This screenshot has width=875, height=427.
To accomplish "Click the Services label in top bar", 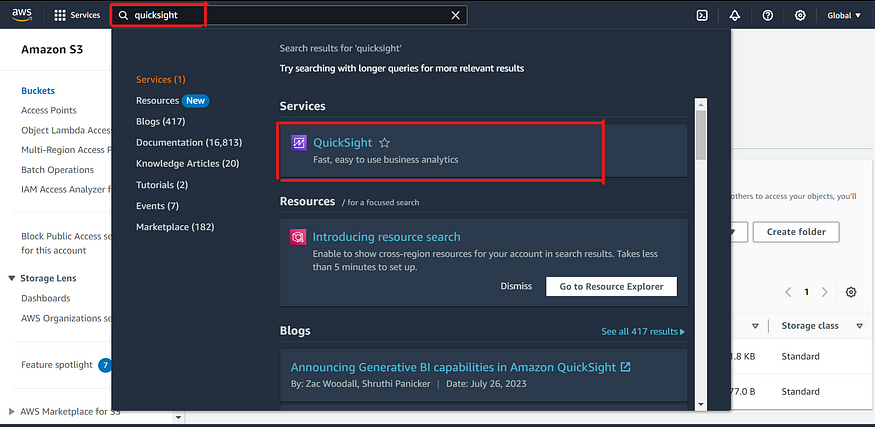I will (85, 16).
